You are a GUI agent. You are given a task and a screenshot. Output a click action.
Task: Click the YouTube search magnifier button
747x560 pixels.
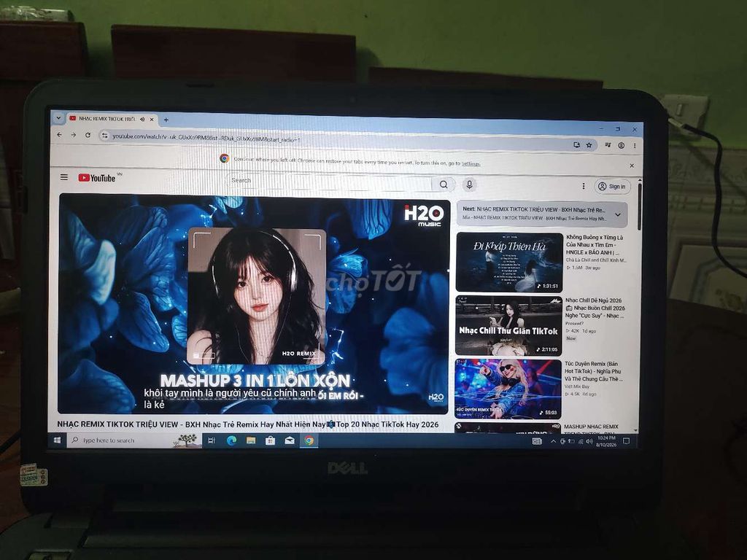coord(444,184)
